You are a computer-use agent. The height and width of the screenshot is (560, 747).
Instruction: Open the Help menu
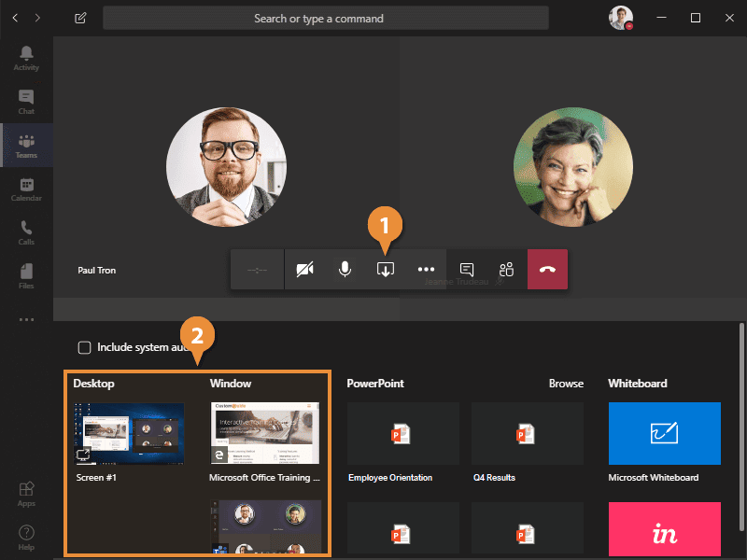[26, 538]
